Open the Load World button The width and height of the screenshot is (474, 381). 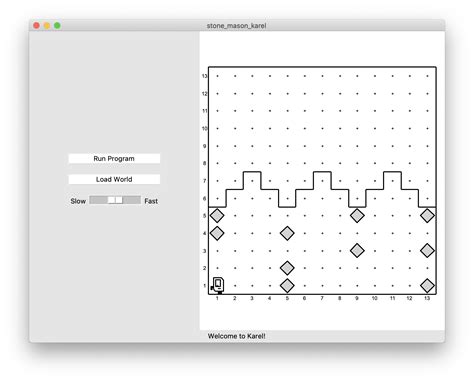coord(114,179)
